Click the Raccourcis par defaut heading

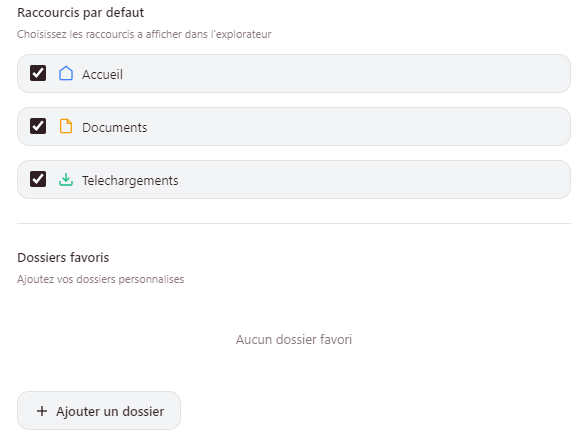pyautogui.click(x=81, y=12)
